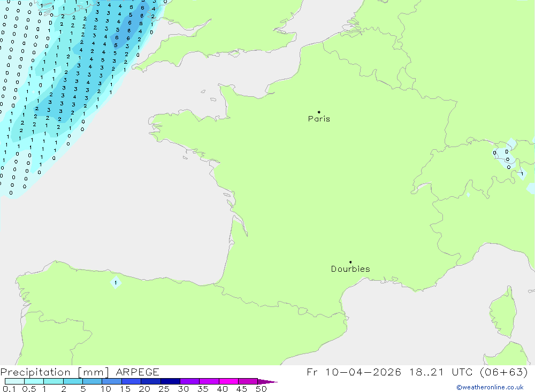Pick the 10–15 mm blue legend swatch

click(112, 381)
